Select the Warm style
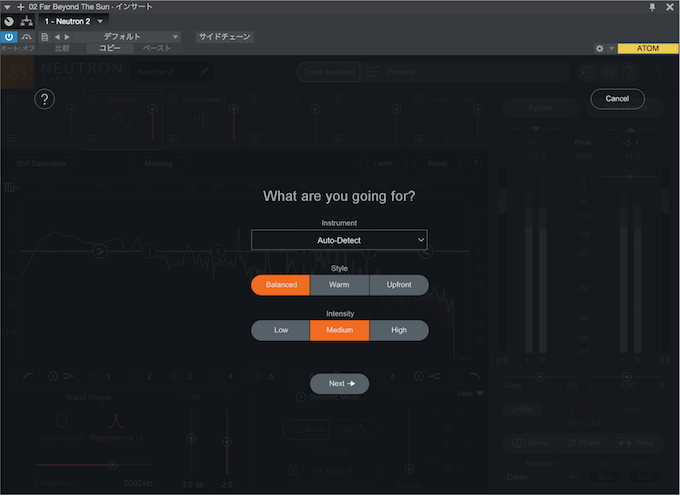This screenshot has height=495, width=680. pyautogui.click(x=340, y=285)
